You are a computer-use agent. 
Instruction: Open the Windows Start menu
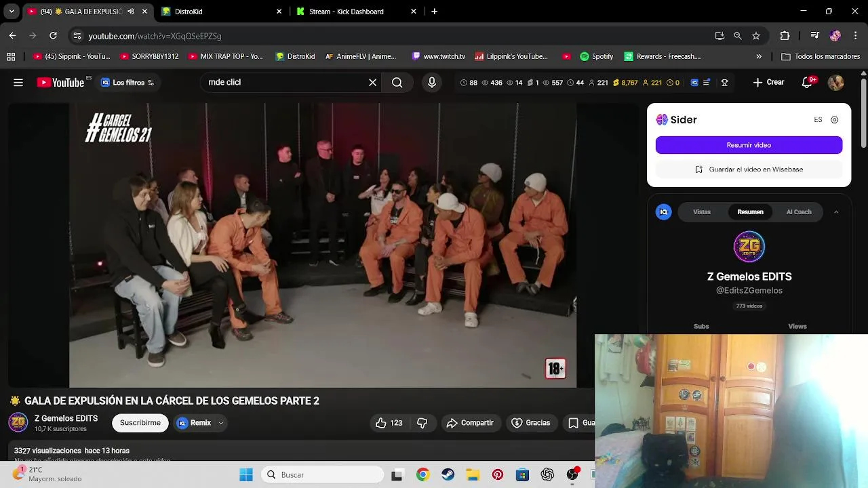(246, 475)
